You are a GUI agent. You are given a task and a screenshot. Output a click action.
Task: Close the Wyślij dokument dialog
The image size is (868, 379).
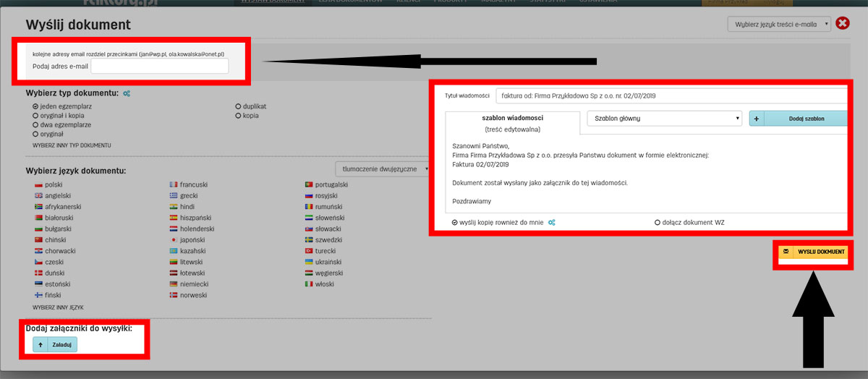point(843,23)
